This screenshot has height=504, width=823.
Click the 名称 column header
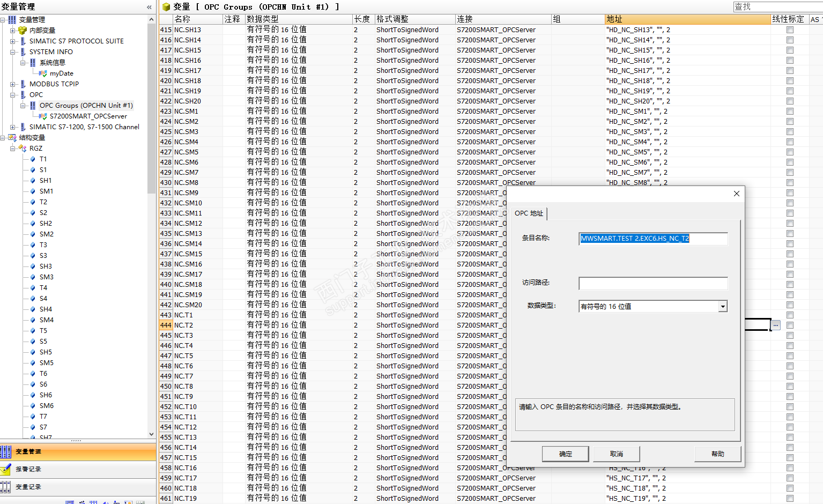(x=198, y=19)
